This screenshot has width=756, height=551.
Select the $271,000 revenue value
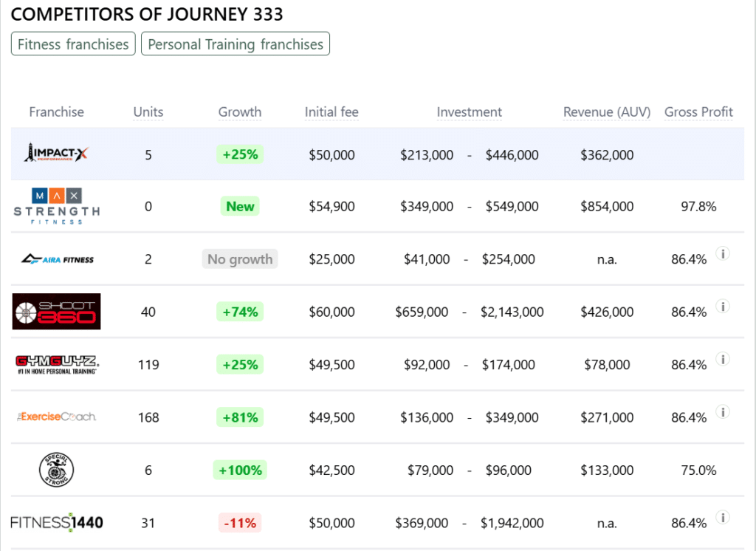(x=607, y=417)
